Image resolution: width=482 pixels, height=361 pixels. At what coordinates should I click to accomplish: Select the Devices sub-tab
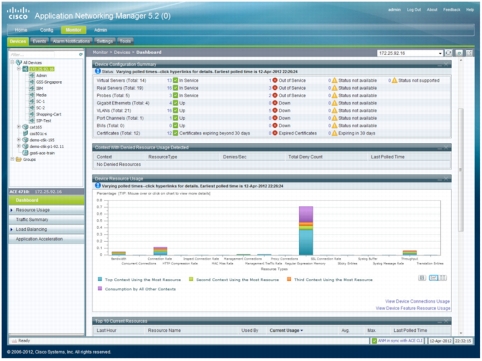click(x=18, y=41)
